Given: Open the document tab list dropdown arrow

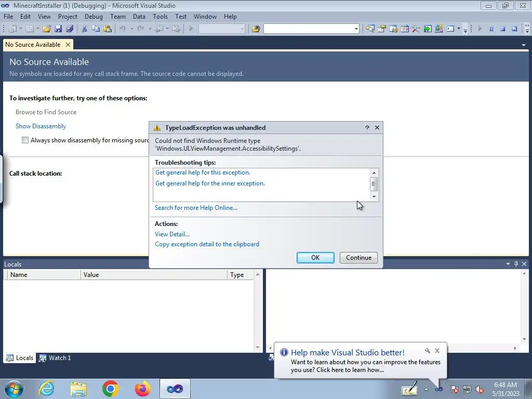Looking at the screenshot, I should coord(524,45).
